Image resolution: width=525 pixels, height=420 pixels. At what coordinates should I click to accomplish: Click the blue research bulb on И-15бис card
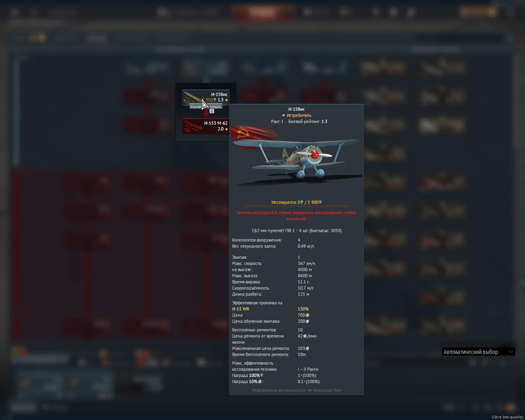point(215,100)
